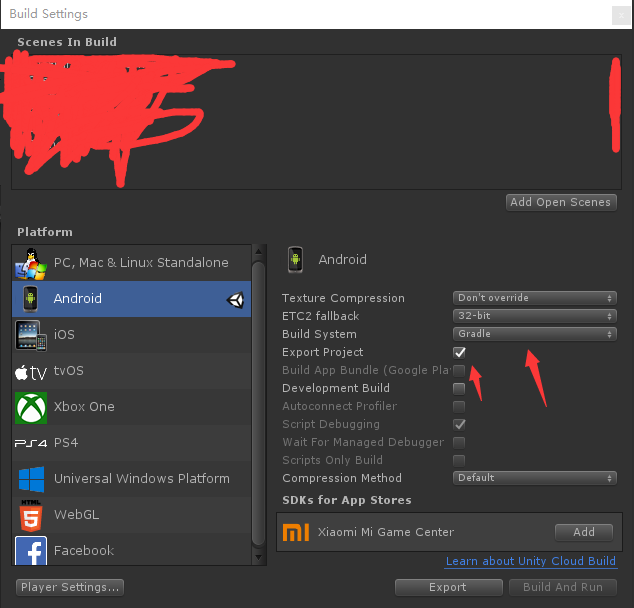The height and width of the screenshot is (608, 634).
Task: Toggle the Autoconnect Profiler checkbox
Action: (x=459, y=406)
